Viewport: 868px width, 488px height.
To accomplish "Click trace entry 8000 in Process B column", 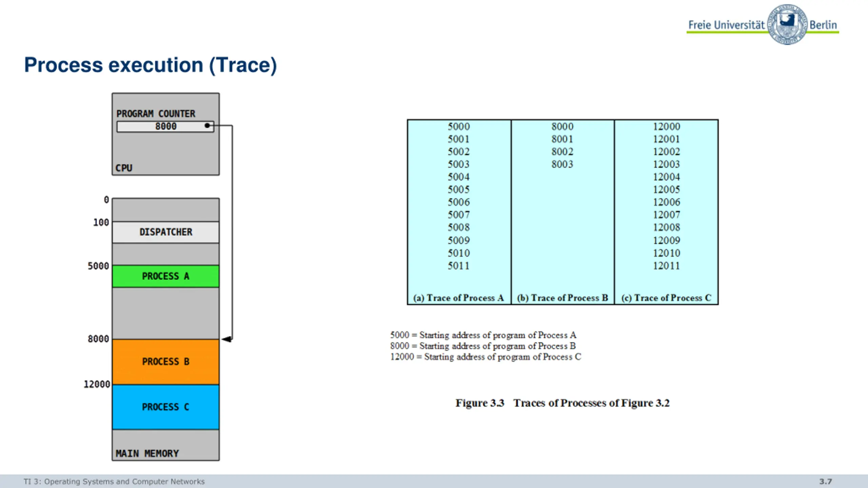I will [562, 127].
